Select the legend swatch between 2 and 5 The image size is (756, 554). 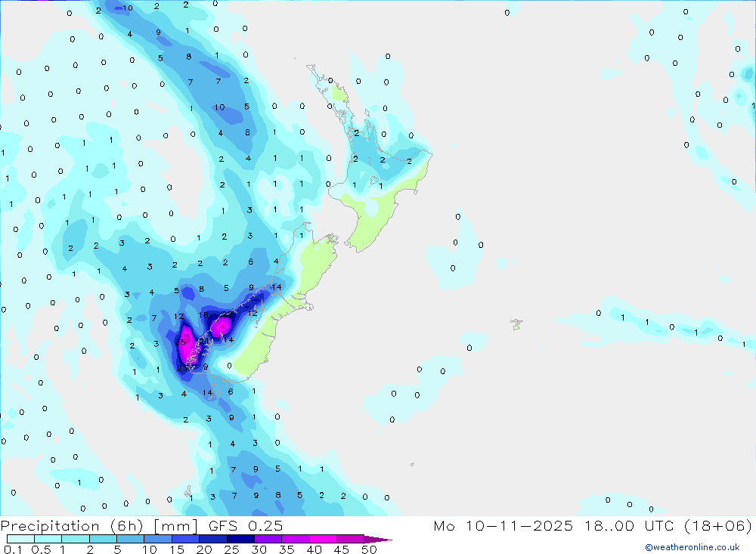[103, 539]
